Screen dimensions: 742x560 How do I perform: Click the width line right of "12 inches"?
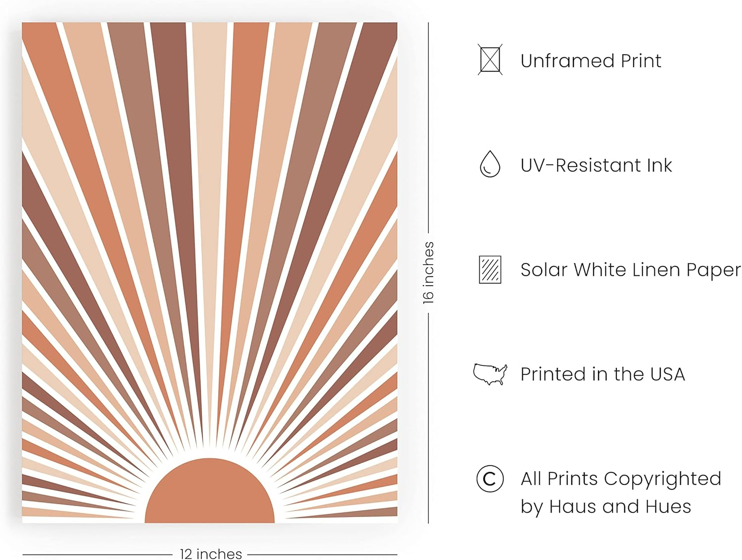(323, 555)
